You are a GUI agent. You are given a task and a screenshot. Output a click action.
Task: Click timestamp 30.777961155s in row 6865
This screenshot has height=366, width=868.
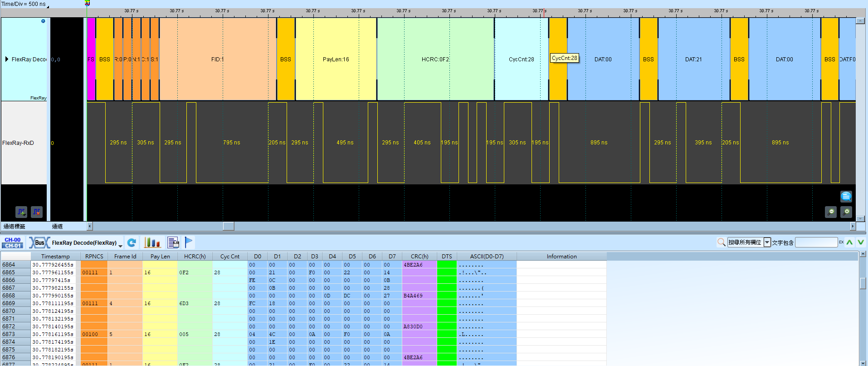point(53,272)
